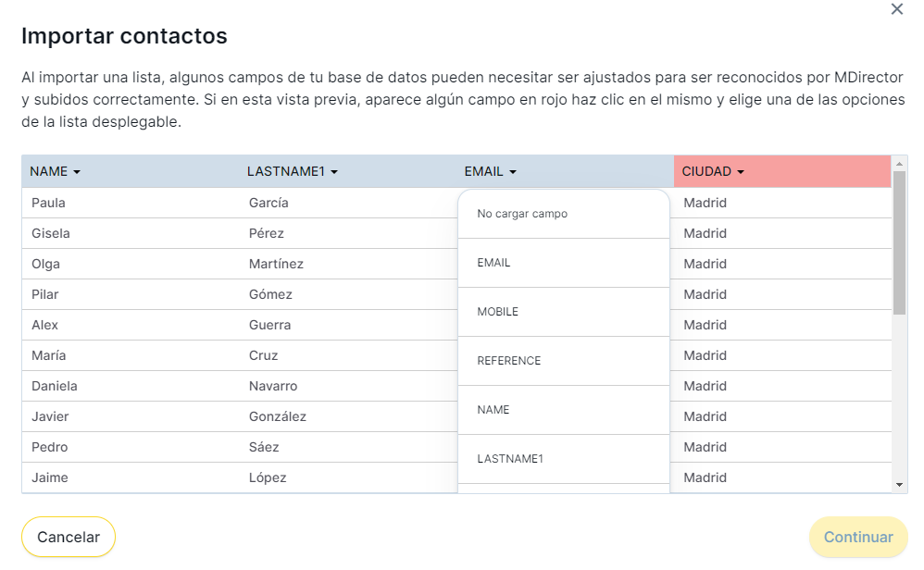
Task: Open the NAME column dropdown
Action: pyautogui.click(x=56, y=171)
